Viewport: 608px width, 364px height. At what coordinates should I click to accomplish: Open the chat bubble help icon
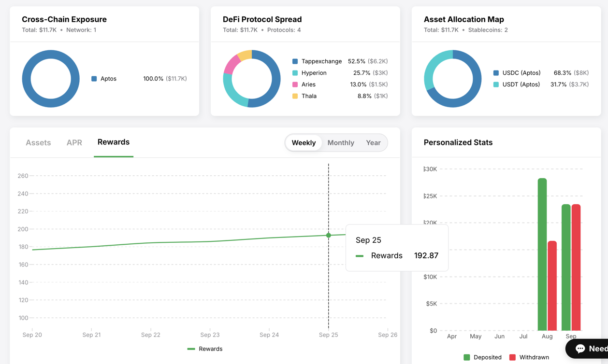click(580, 349)
